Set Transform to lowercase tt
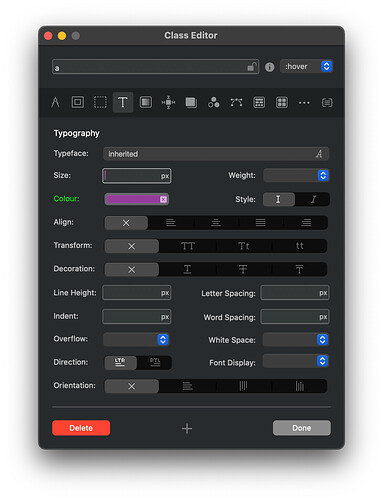382x500 pixels. (x=300, y=246)
